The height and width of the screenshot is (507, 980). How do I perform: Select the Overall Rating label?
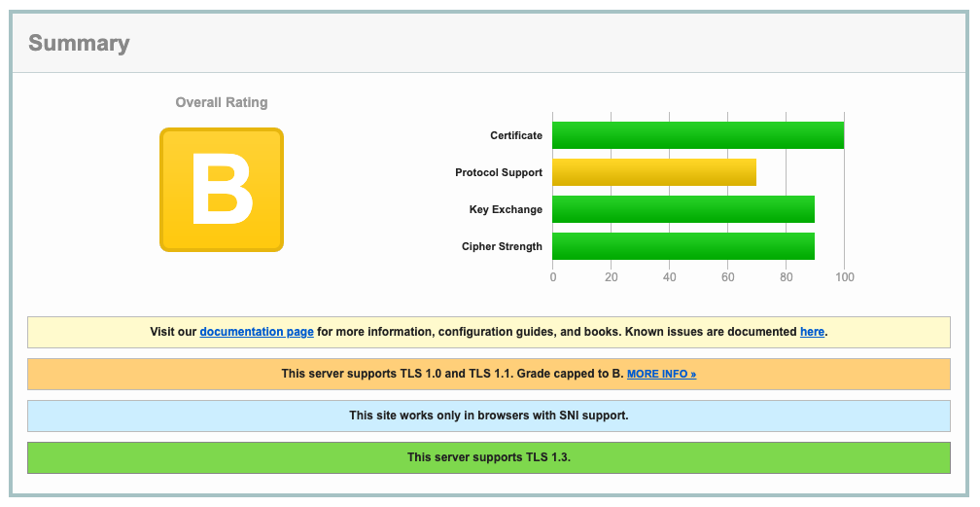tap(222, 102)
